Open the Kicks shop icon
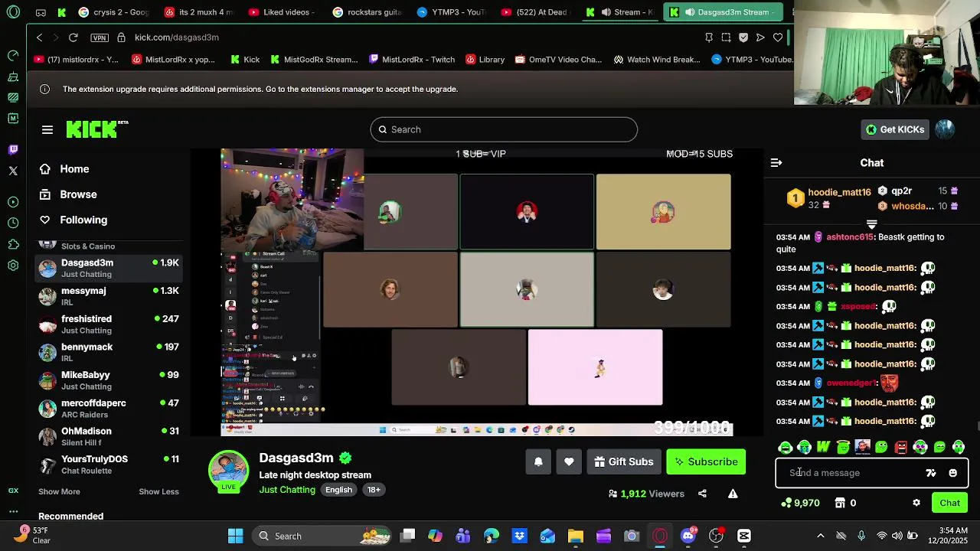This screenshot has width=980, height=551. (840, 503)
